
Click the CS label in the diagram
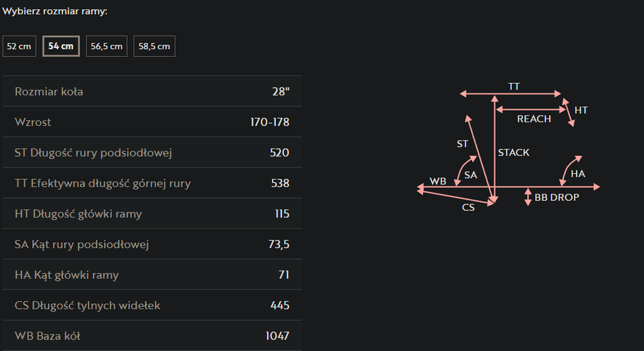[x=468, y=207]
